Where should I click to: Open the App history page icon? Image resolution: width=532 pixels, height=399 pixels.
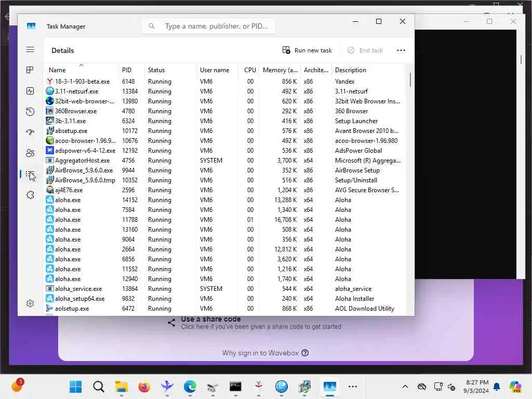pyautogui.click(x=30, y=112)
